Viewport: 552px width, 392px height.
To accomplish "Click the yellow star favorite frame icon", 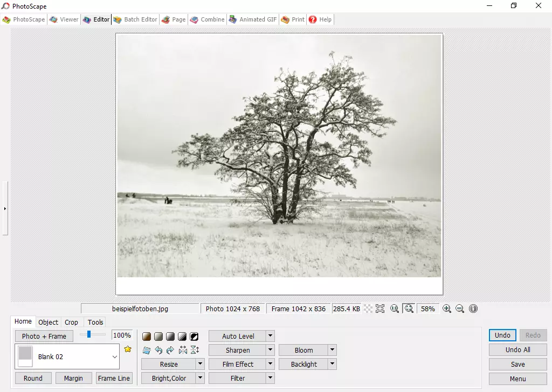I will 128,349.
